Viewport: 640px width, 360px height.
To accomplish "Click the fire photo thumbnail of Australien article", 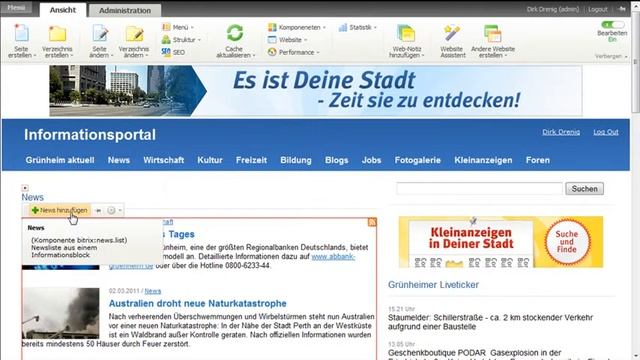I will (60, 313).
